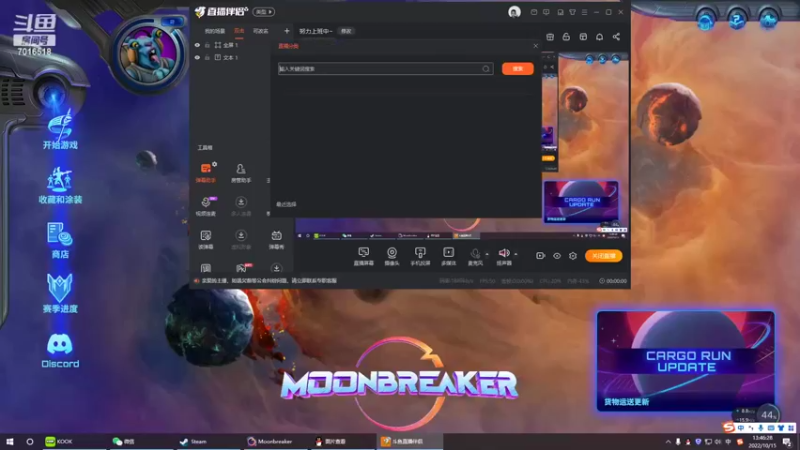Open the settings gear beside 关闭直播
The height and width of the screenshot is (450, 800).
pos(573,256)
